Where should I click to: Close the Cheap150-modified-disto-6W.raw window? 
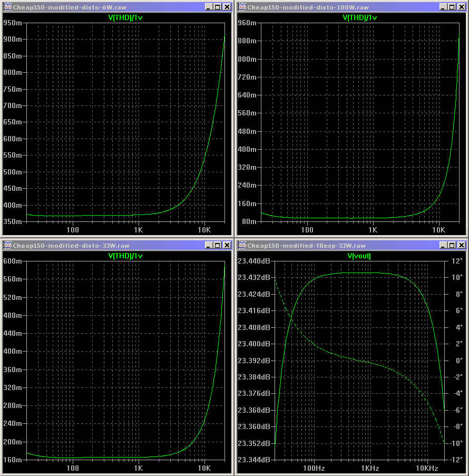pos(227,7)
